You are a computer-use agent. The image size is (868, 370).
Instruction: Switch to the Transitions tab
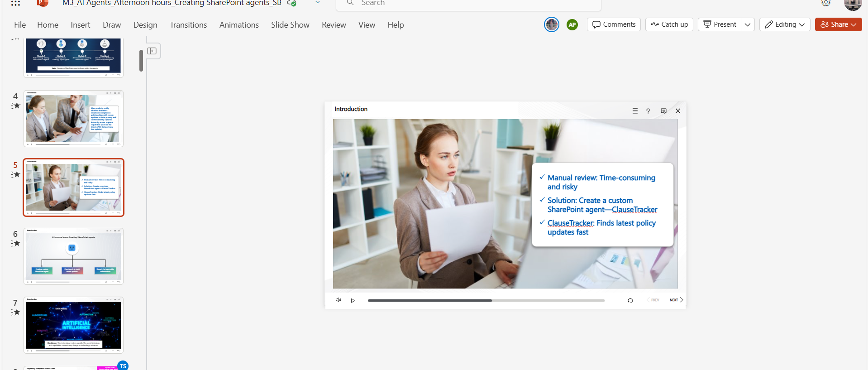click(x=188, y=25)
